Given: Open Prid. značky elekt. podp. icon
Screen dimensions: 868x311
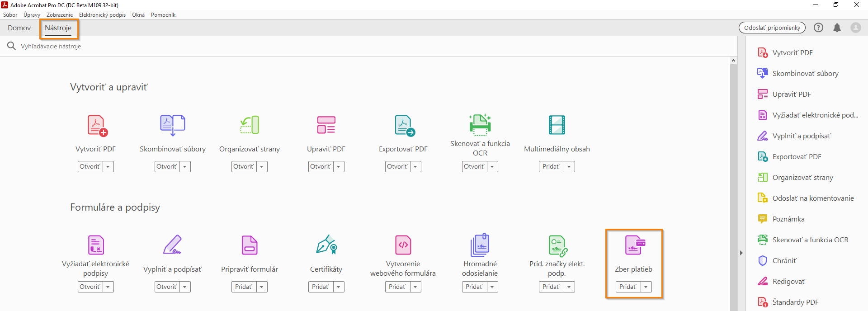Looking at the screenshot, I should pos(558,246).
